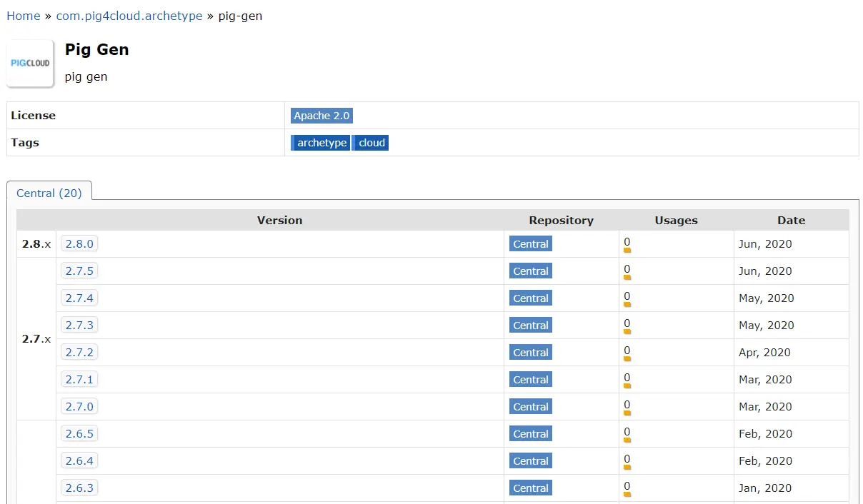Click the usages count for version 2.7.2
This screenshot has height=504, width=863.
(x=627, y=351)
